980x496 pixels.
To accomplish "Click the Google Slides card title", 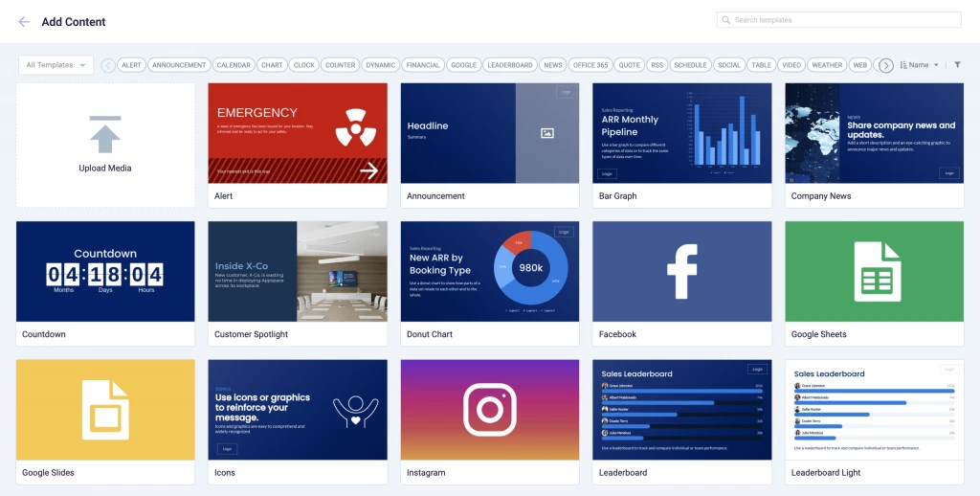I will tap(48, 472).
